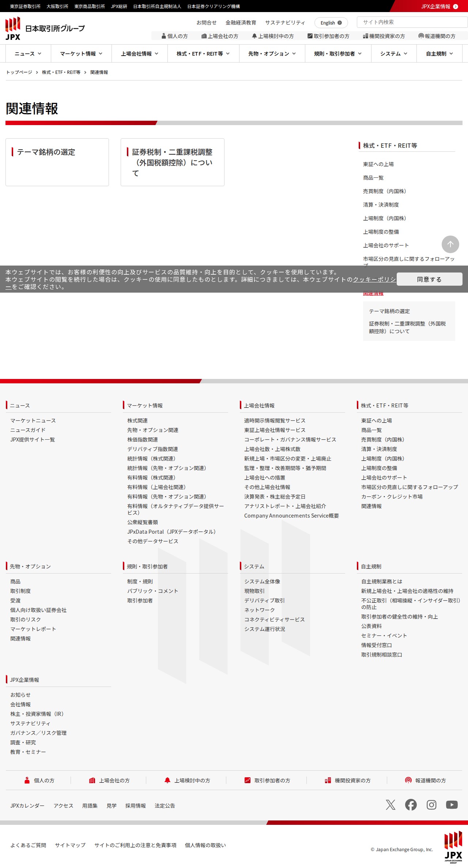The height and width of the screenshot is (868, 468).
Task: Open the 証券税制・二重課税調整 card
Action: (173, 162)
